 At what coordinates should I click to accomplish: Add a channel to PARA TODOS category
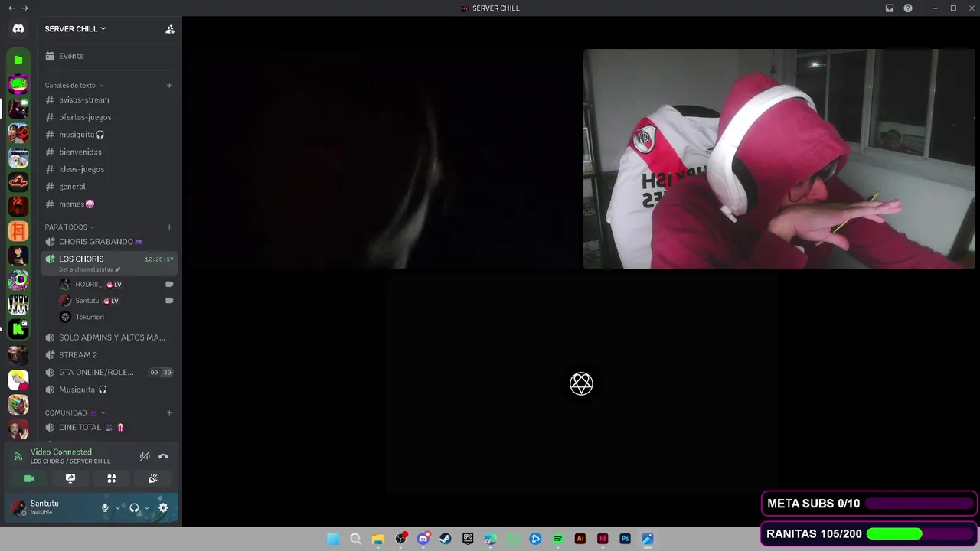[169, 227]
